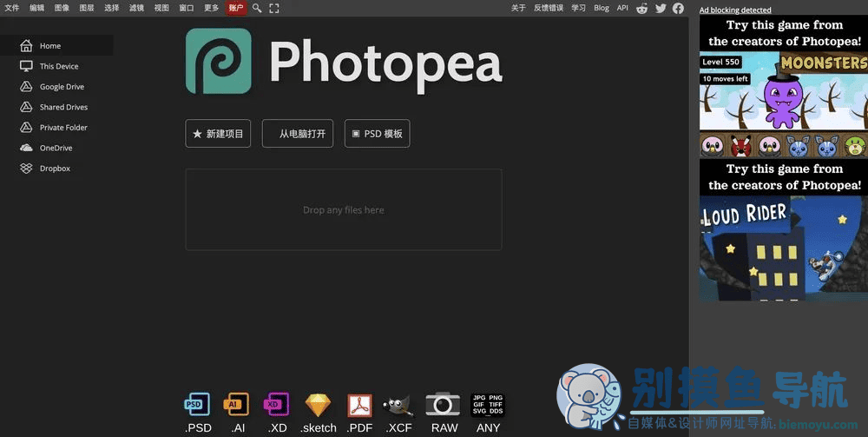The image size is (868, 437).
Task: Open the 更多 menu
Action: 211,8
